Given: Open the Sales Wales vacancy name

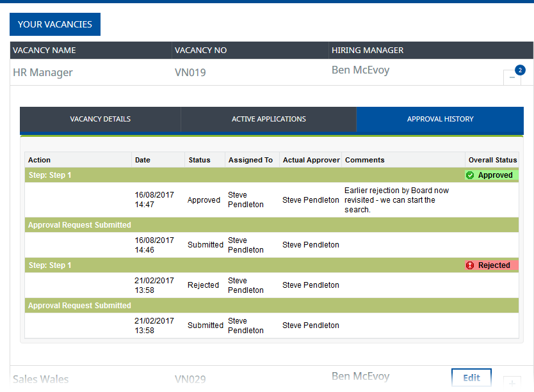Looking at the screenshot, I should 41,379.
